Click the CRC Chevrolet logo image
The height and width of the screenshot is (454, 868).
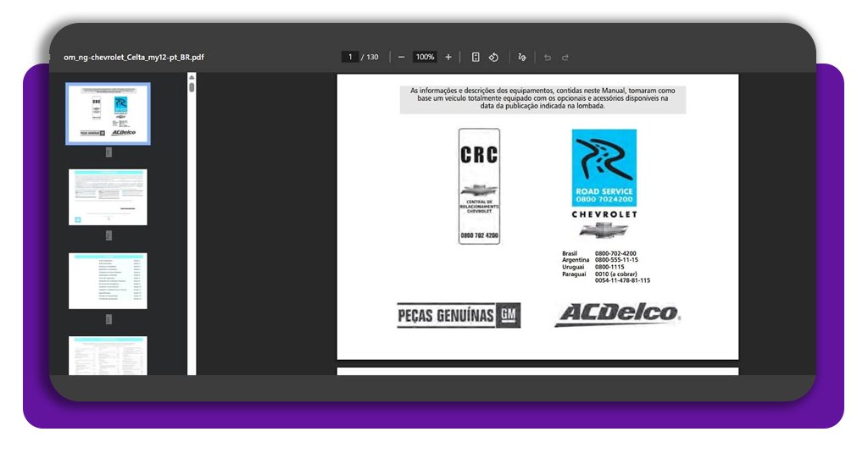click(479, 186)
